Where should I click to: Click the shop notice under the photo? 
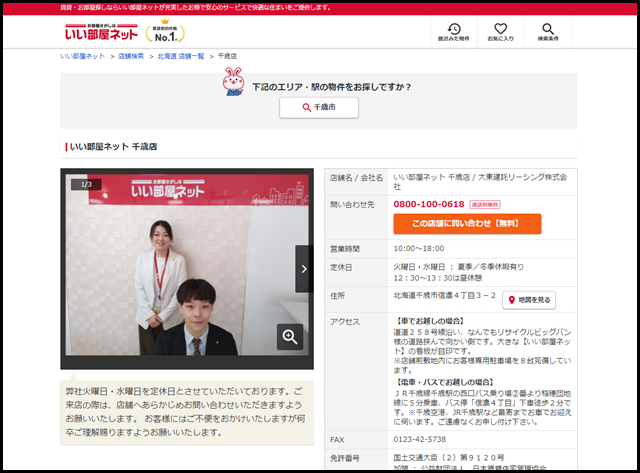pyautogui.click(x=187, y=412)
